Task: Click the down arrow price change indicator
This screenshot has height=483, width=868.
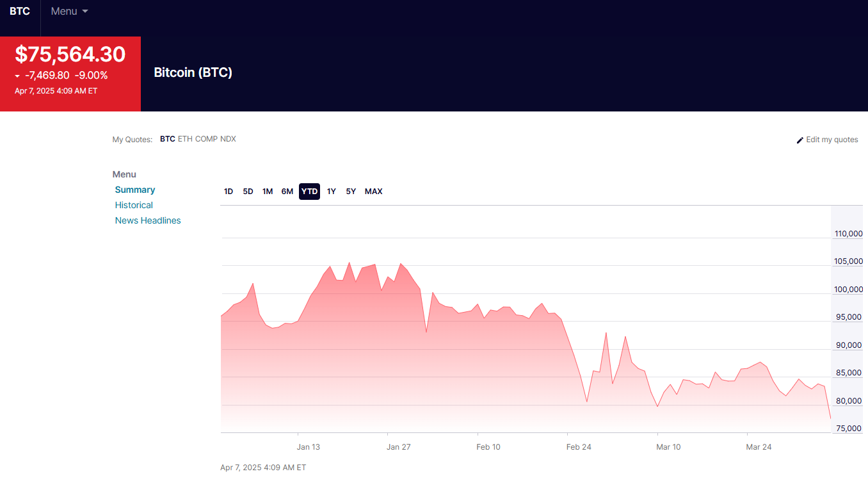Action: click(x=18, y=76)
